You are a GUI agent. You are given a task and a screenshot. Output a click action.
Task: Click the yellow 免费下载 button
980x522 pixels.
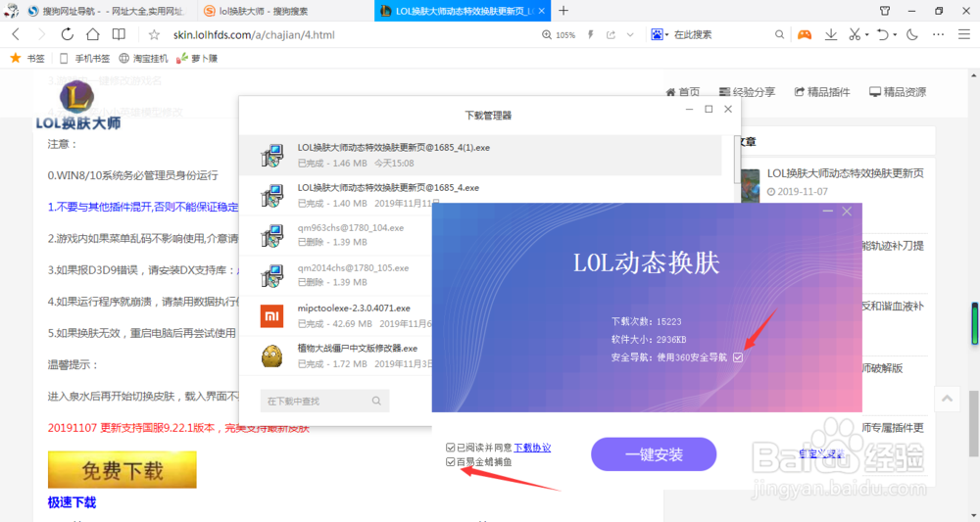122,469
